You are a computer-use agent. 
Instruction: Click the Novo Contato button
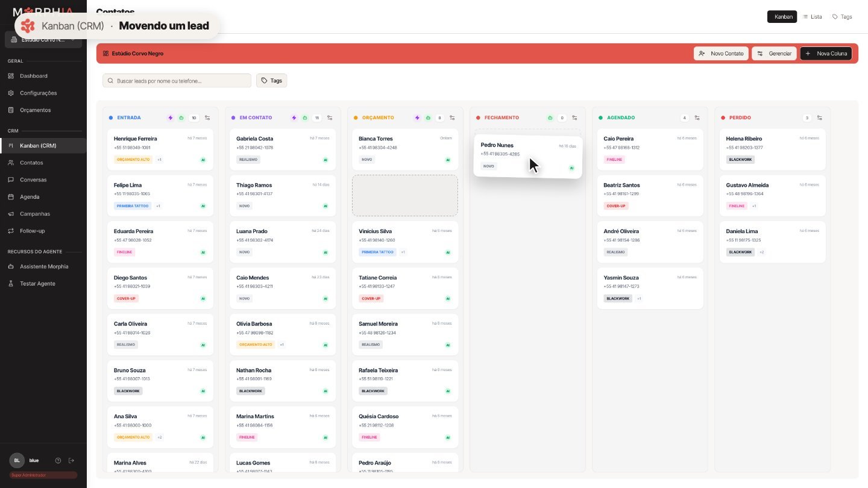(721, 54)
